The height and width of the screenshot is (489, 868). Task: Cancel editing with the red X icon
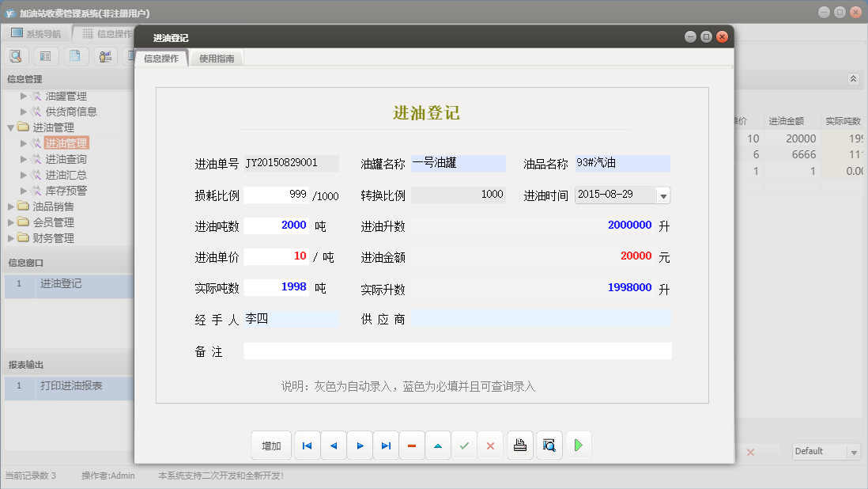[490, 445]
